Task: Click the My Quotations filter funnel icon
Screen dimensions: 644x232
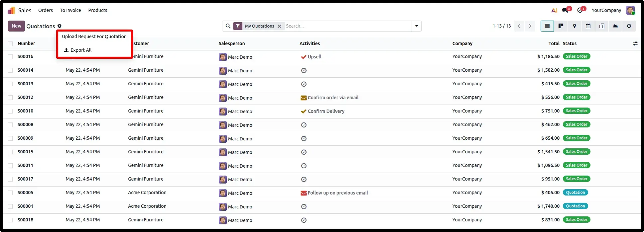Action: point(238,26)
